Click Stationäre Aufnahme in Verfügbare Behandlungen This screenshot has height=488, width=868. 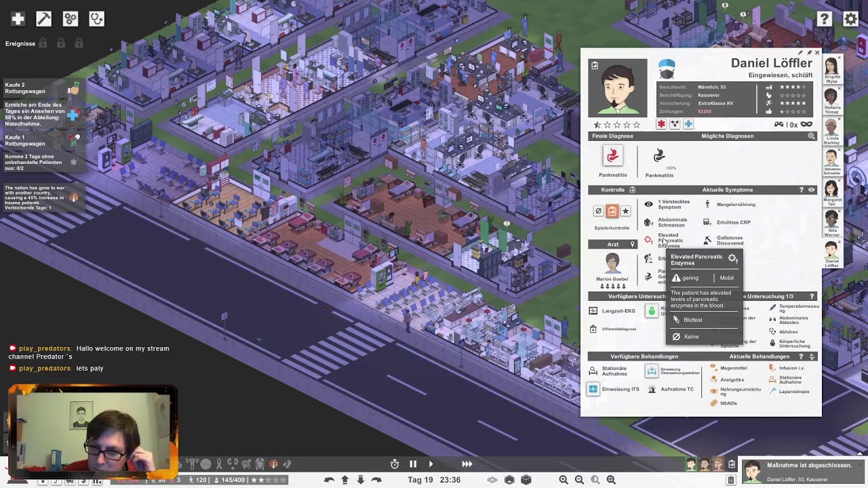pyautogui.click(x=609, y=371)
